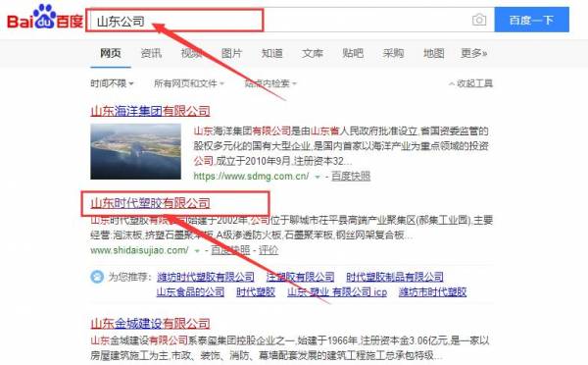
Task: Open the 山东时代塑胶有限公司 result link
Action: coord(150,203)
